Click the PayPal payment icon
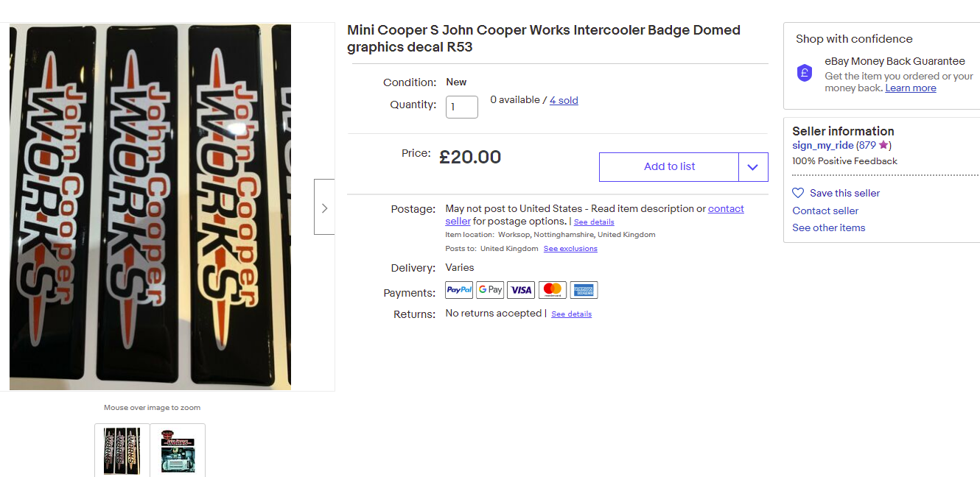This screenshot has width=980, height=477. (459, 290)
